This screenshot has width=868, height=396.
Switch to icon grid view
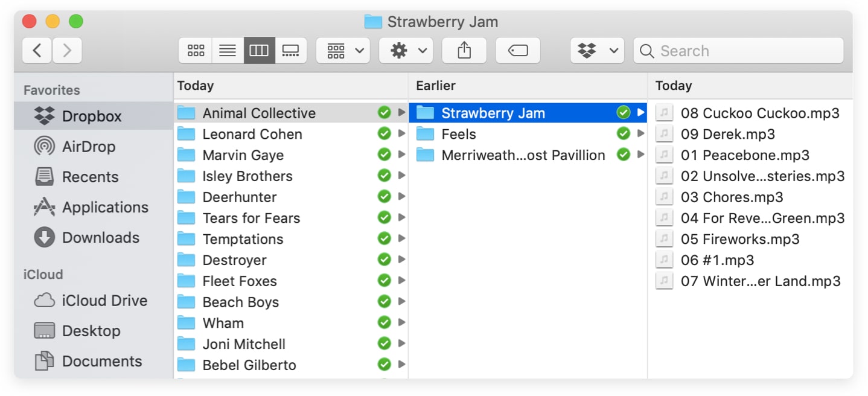click(x=195, y=51)
